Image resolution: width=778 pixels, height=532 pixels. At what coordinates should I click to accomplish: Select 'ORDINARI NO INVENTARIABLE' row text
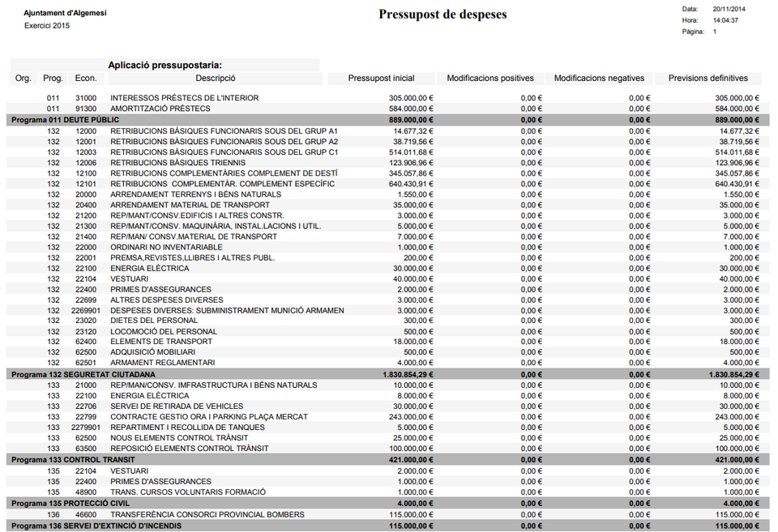pyautogui.click(x=166, y=247)
